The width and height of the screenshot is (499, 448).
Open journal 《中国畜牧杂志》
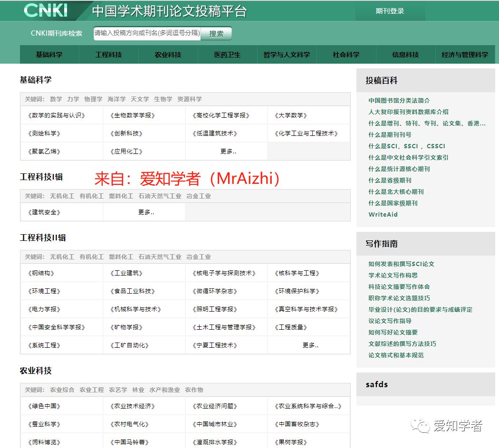[297, 425]
